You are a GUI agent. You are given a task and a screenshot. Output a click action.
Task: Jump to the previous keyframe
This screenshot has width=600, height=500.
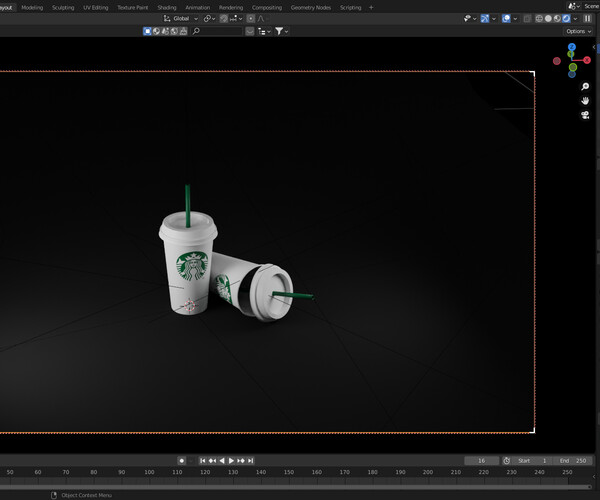(x=212, y=461)
